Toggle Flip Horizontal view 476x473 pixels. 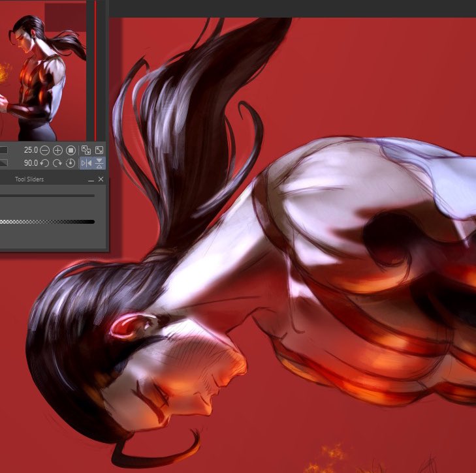(x=86, y=163)
